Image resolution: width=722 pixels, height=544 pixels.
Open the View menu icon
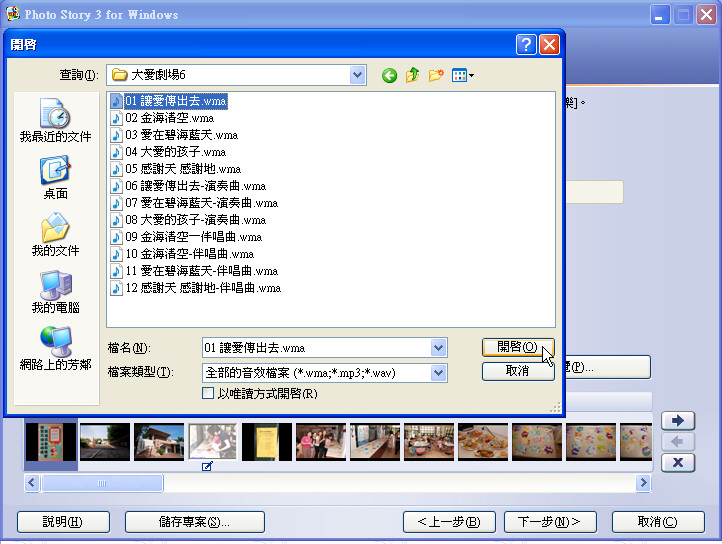[x=462, y=75]
